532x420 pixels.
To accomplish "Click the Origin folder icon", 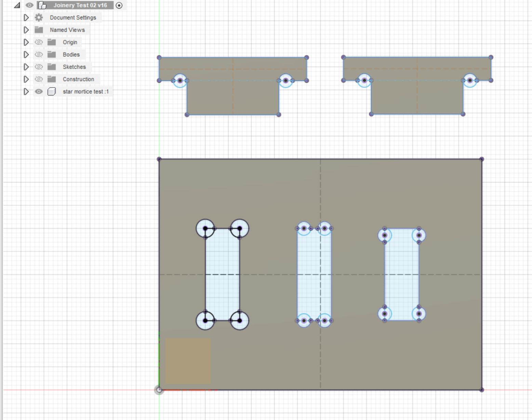I will pos(52,42).
